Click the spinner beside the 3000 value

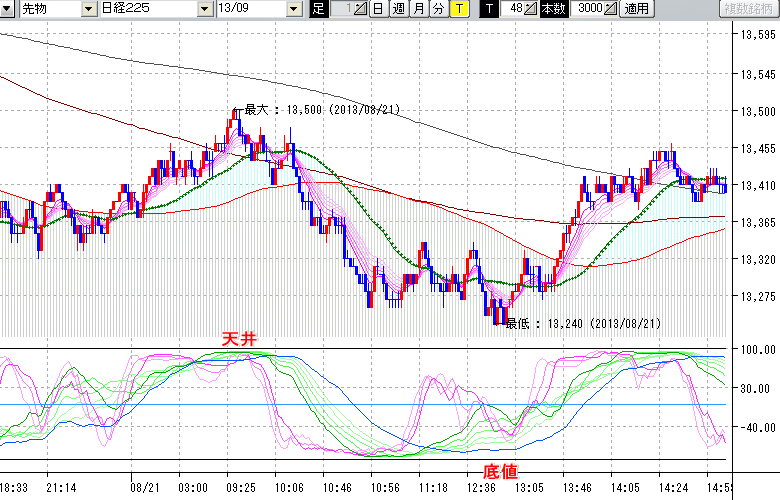click(x=611, y=9)
